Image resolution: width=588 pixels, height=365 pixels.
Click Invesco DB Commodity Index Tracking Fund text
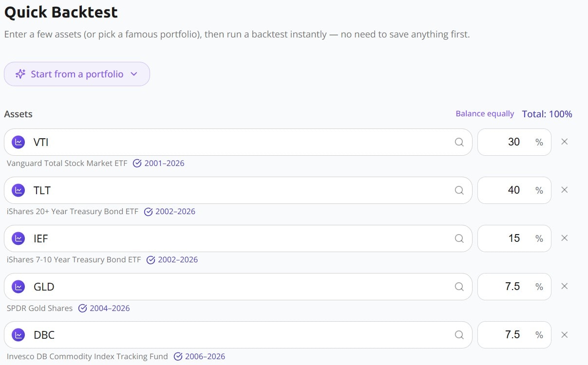[x=87, y=356]
